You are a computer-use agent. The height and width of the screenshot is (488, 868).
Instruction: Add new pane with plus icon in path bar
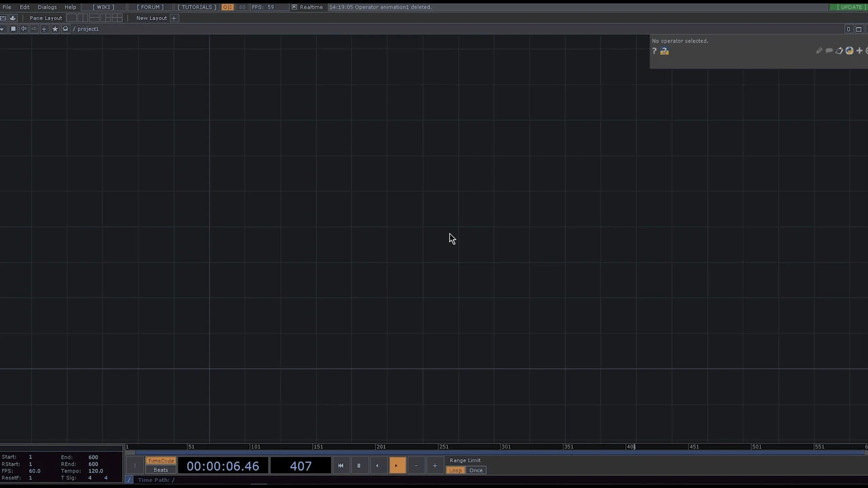(44, 29)
